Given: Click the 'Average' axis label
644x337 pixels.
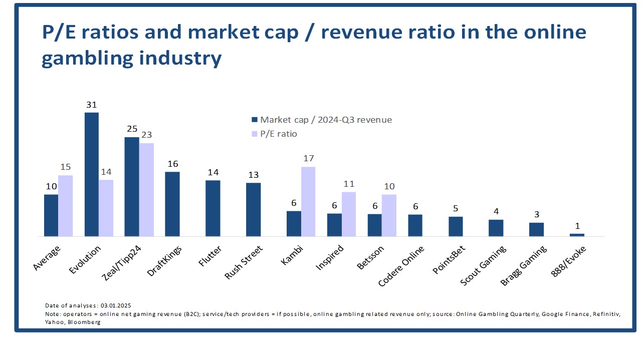Looking at the screenshot, I should [x=47, y=257].
